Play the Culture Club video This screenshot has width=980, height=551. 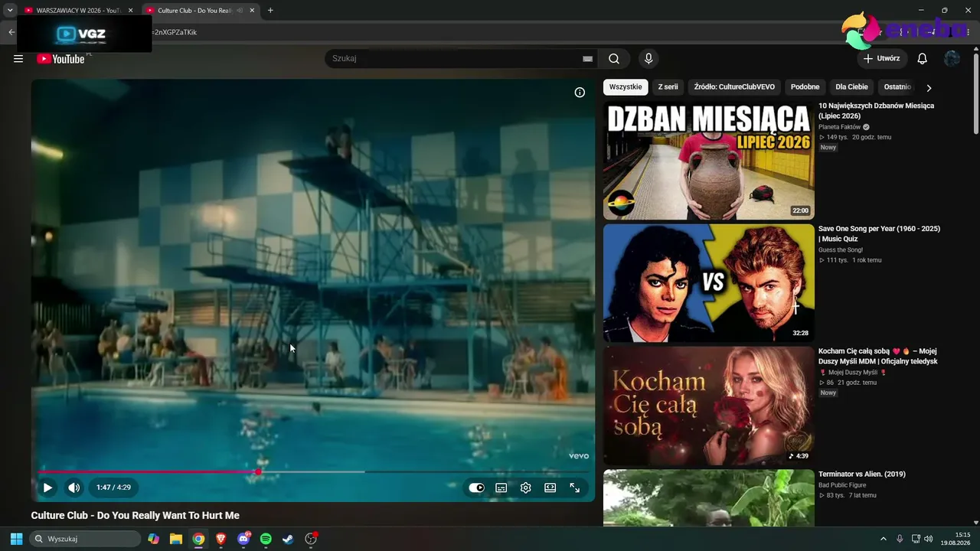pyautogui.click(x=47, y=487)
